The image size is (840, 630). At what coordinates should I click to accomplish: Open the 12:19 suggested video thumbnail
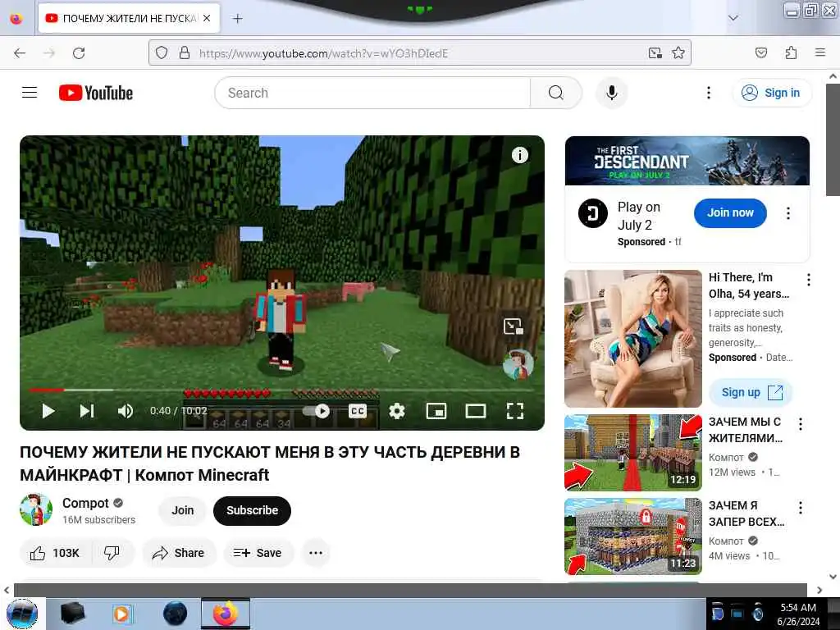pos(633,453)
